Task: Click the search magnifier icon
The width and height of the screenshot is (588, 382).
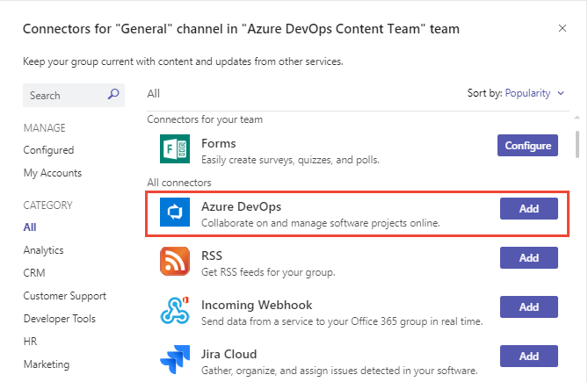Action: point(113,94)
